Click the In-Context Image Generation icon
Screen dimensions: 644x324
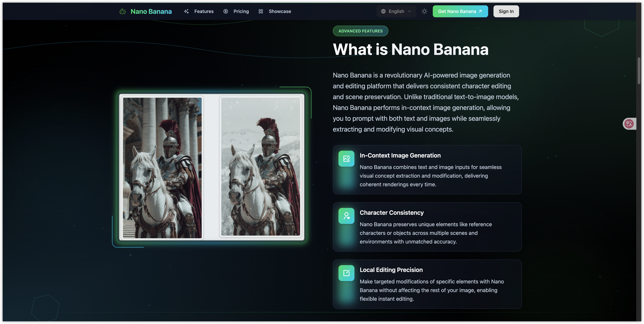(346, 159)
